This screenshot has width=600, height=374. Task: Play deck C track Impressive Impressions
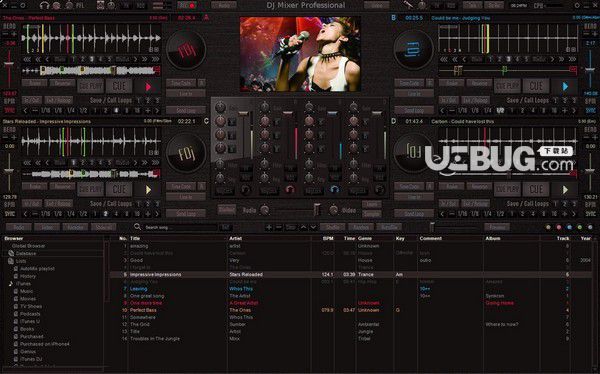click(148, 189)
